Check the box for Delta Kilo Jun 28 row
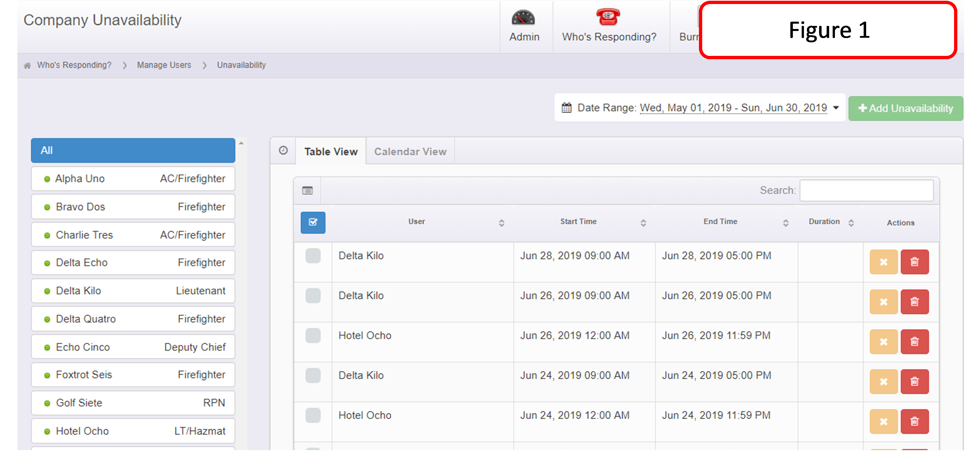This screenshot has width=980, height=470. click(x=313, y=256)
